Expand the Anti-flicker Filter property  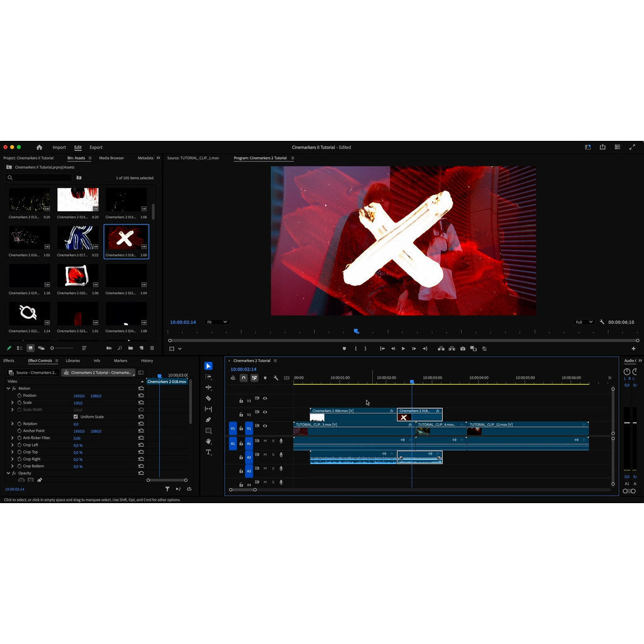tap(13, 438)
